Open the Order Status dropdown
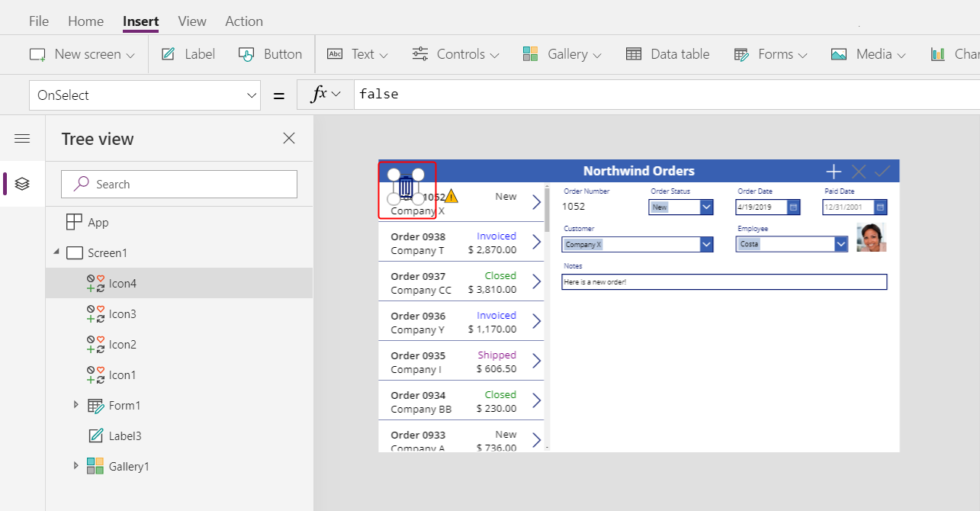Image resolution: width=980 pixels, height=511 pixels. [x=706, y=207]
